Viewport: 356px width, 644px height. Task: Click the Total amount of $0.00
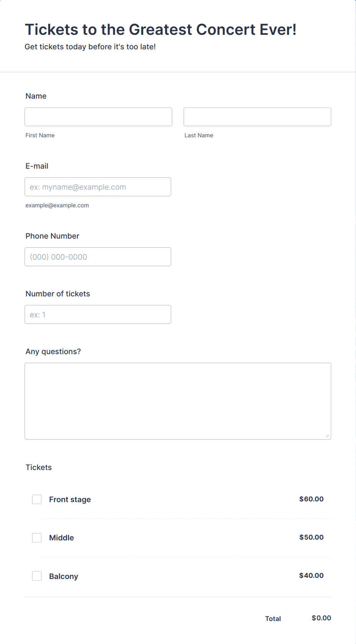pos(321,618)
